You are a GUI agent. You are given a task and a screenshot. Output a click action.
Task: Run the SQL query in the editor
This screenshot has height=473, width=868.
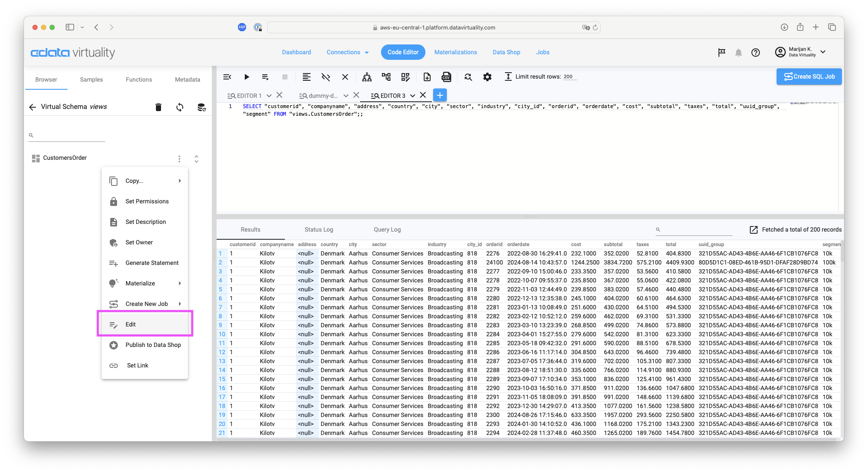[247, 77]
